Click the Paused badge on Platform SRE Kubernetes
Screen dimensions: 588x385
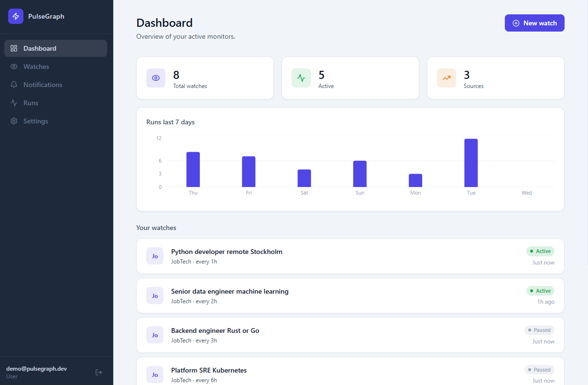pos(539,370)
